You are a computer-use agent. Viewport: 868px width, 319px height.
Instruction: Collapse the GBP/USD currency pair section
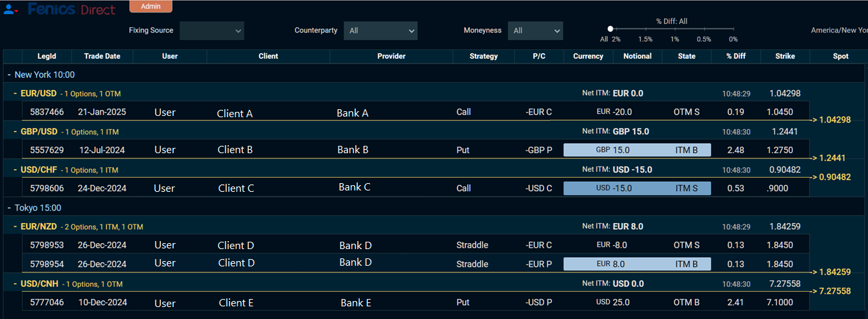[15, 132]
